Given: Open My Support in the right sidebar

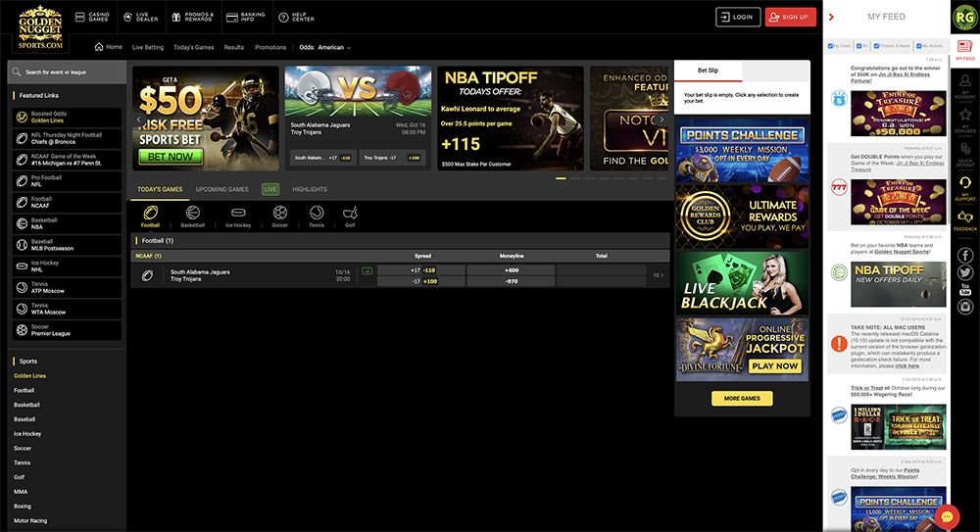Looking at the screenshot, I should click(x=965, y=188).
